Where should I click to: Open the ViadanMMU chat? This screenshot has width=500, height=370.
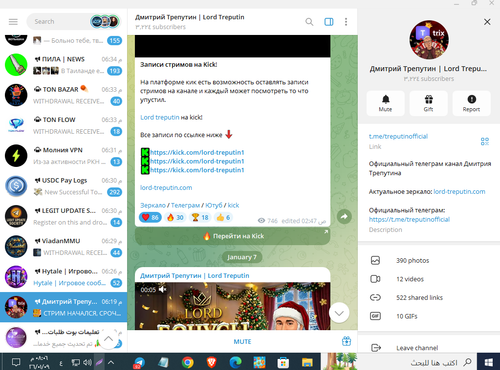(63, 247)
